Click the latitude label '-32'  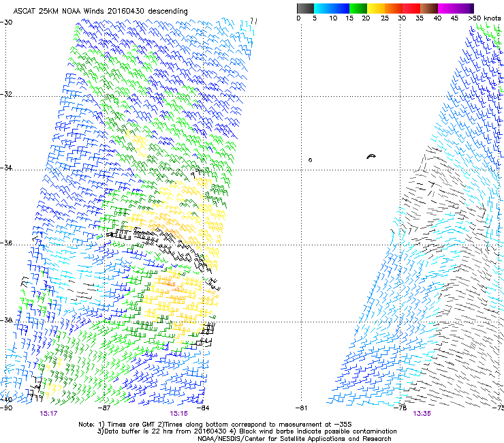pyautogui.click(x=6, y=94)
